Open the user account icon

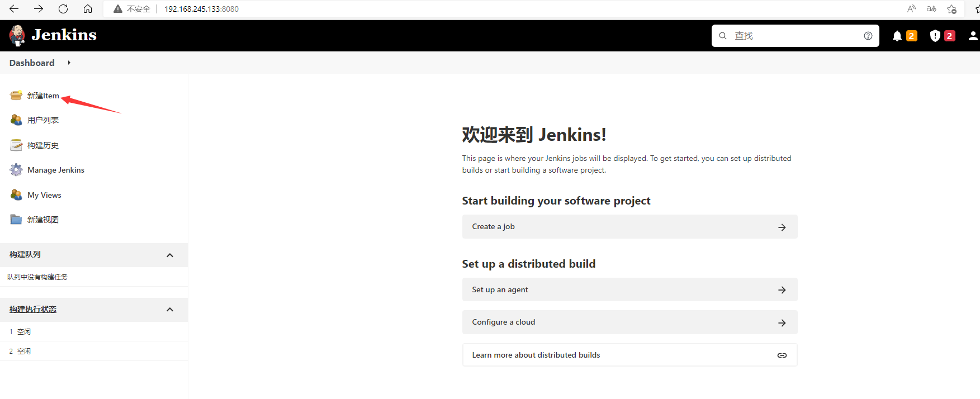coord(973,36)
